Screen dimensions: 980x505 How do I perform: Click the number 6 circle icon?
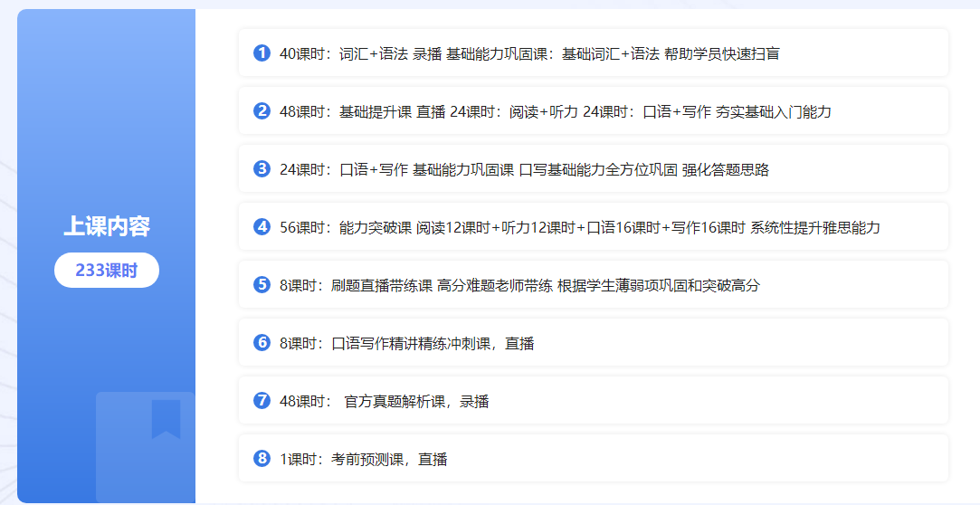coord(262,343)
